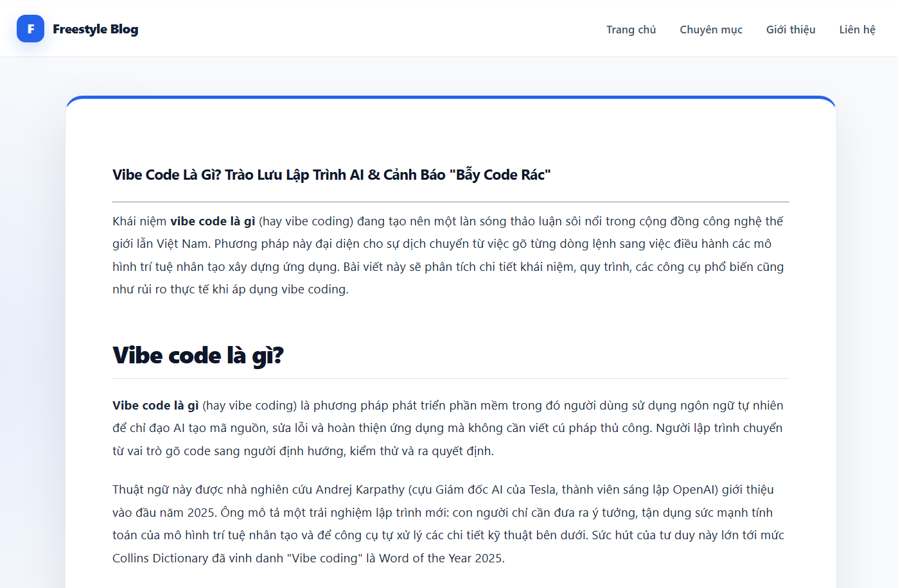Click the word "OpenAI)" in the paragraph

[x=695, y=490]
